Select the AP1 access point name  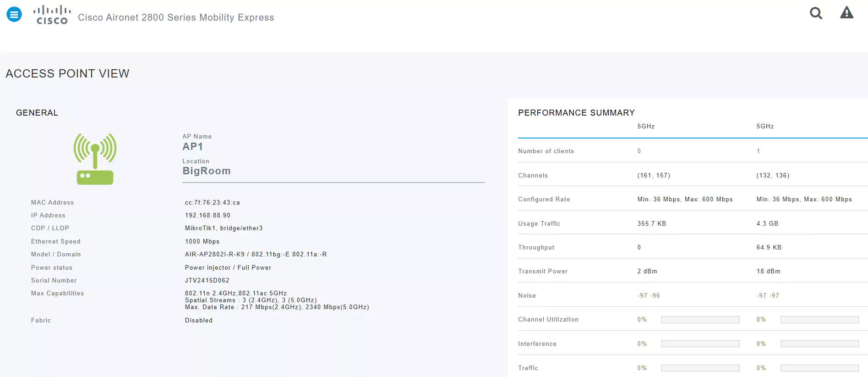tap(193, 147)
